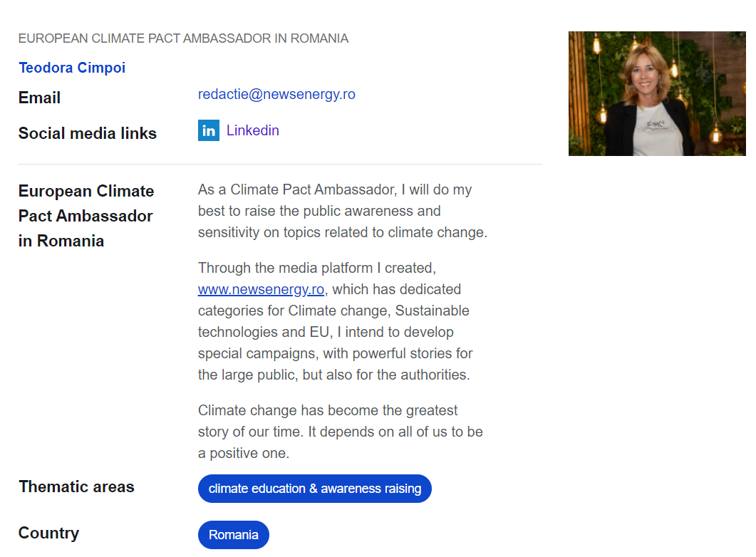756x557 pixels.
Task: Click the paragraph starting As a Climate Pact Ambassador
Action: pyautogui.click(x=342, y=211)
